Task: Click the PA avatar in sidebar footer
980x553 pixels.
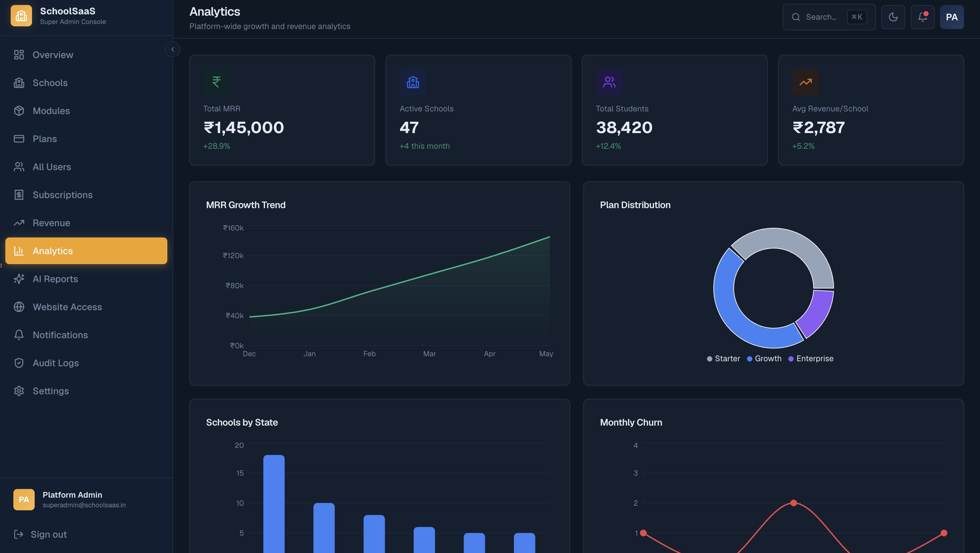Action: (x=24, y=500)
